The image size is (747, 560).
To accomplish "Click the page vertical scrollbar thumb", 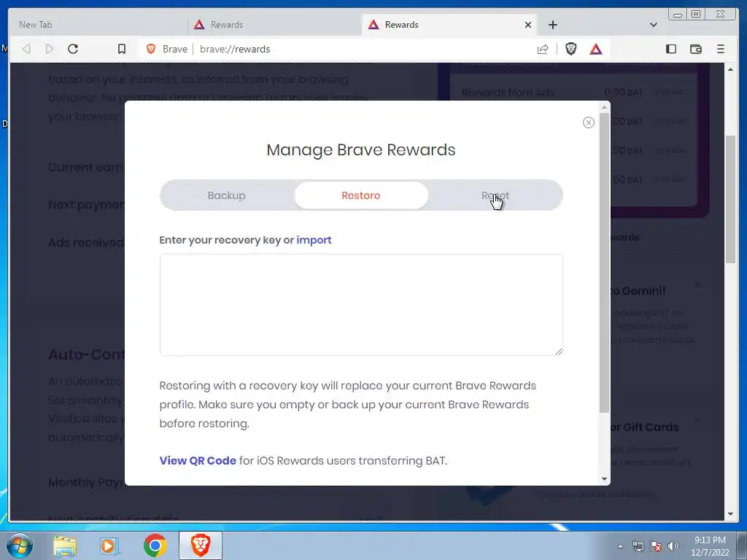I will [x=731, y=199].
